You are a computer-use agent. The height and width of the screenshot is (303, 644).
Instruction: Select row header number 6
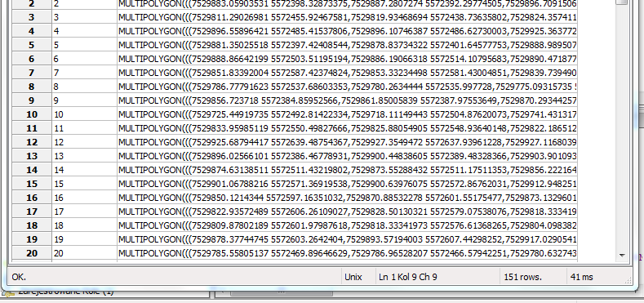(32, 59)
